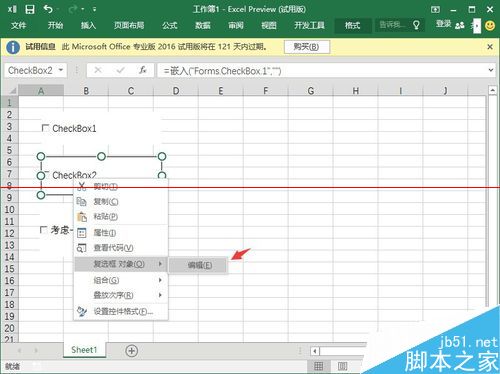Click the Name Box showing CheckBox2

30,70
